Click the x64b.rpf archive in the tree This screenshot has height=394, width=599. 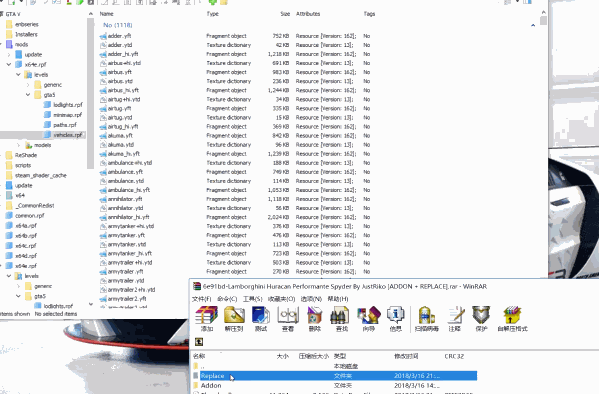[x=21, y=235]
